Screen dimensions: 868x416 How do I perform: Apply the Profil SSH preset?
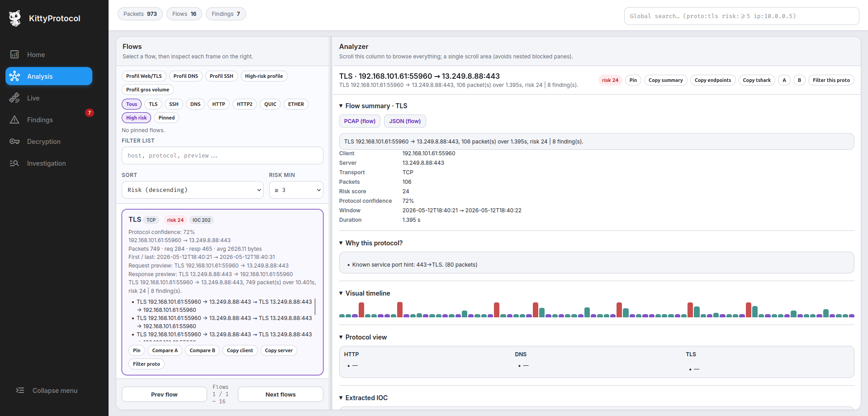tap(222, 76)
